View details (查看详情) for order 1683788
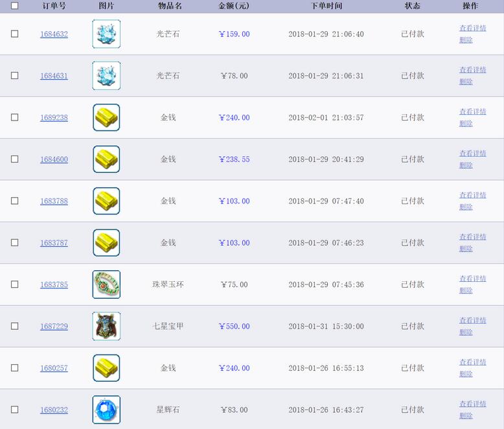The image size is (504, 429). [x=472, y=195]
